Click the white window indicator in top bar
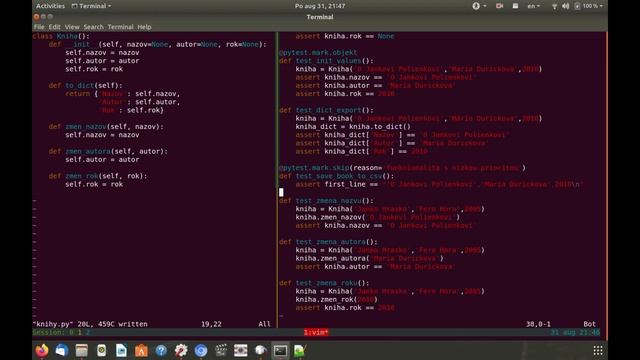This screenshot has height=360, width=640. click(516, 6)
